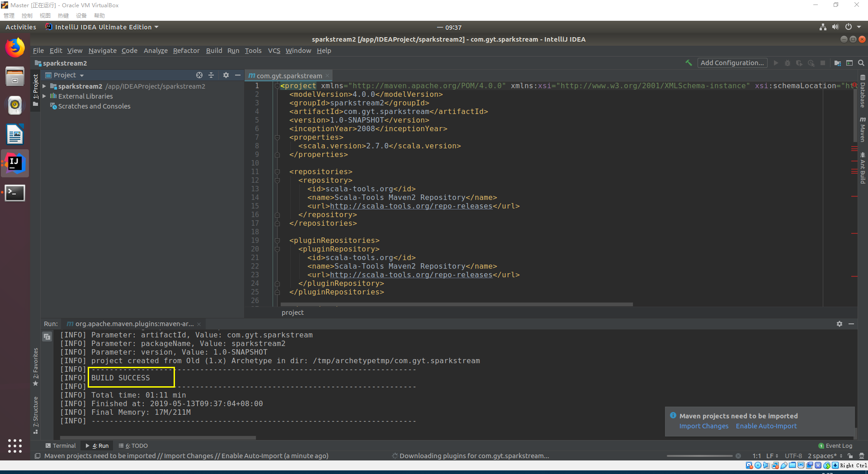Open the Ant Build tool window
868x474 pixels.
[x=863, y=168]
